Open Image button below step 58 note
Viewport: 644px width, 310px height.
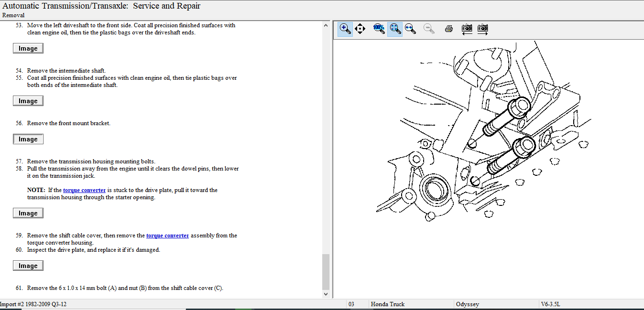pyautogui.click(x=28, y=213)
